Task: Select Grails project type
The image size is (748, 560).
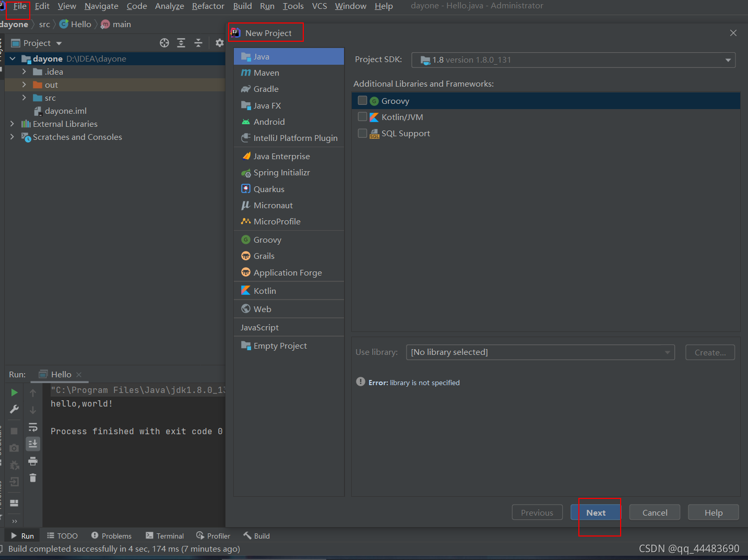Action: tap(289, 256)
